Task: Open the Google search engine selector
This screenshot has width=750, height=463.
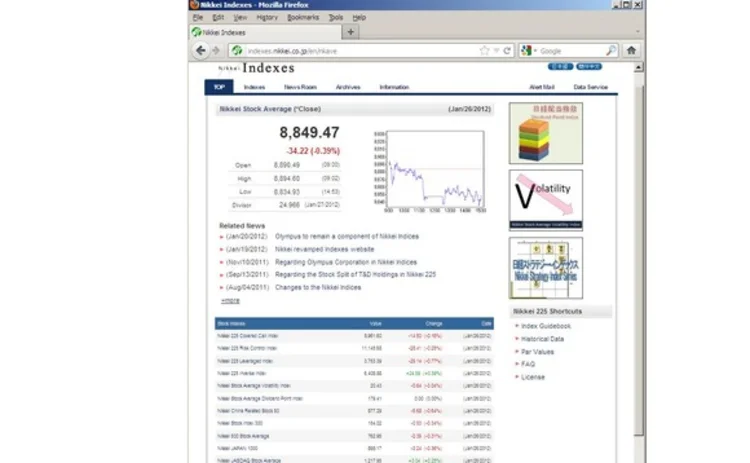Action: click(x=529, y=50)
